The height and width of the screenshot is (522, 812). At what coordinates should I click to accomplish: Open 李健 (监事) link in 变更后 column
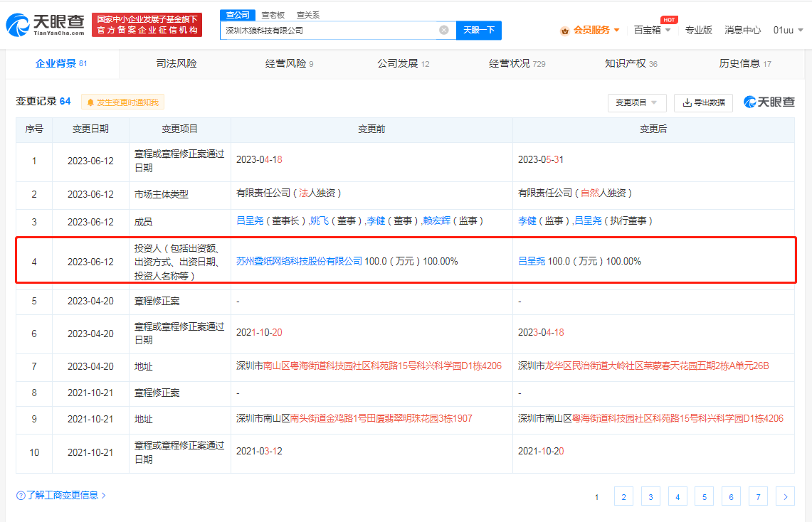[x=527, y=221]
